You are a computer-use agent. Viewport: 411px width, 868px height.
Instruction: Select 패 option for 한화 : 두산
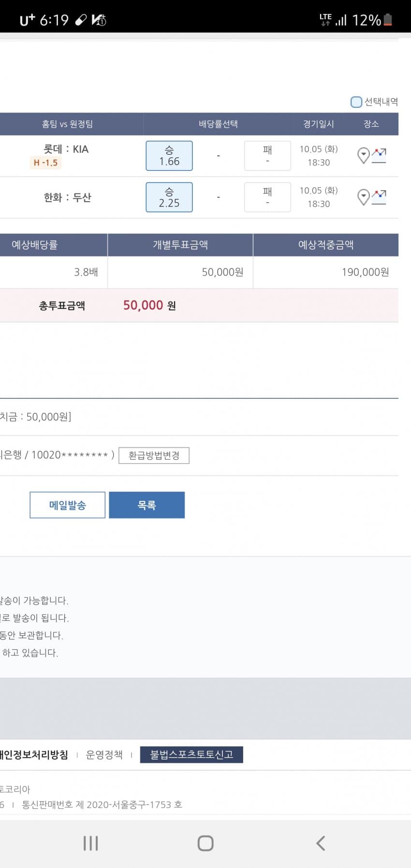pos(267,197)
